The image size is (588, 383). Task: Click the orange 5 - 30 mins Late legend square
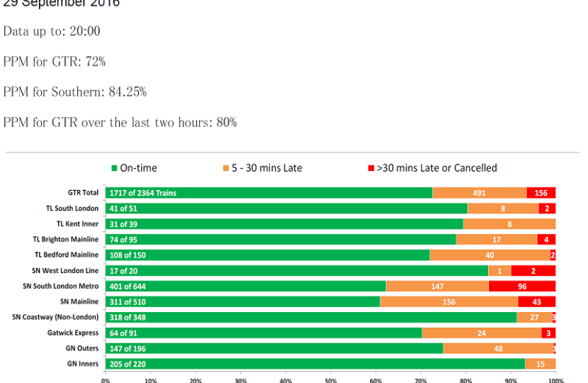[226, 168]
